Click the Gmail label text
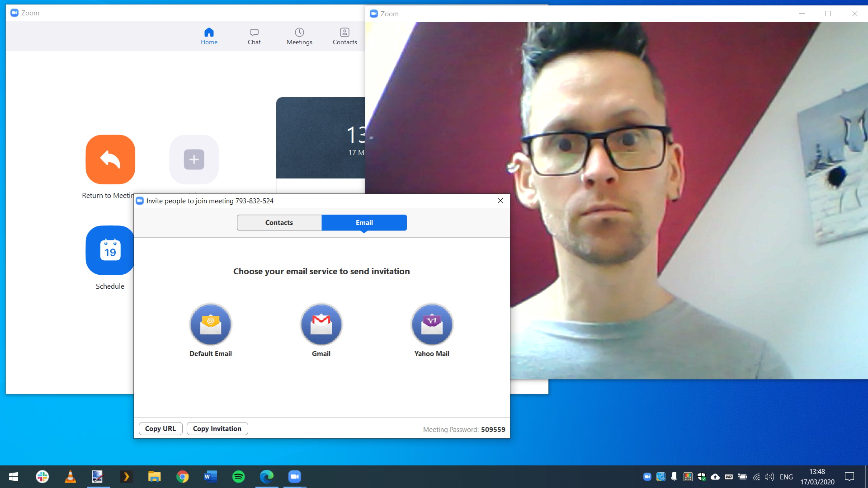The width and height of the screenshot is (868, 488). click(x=321, y=354)
